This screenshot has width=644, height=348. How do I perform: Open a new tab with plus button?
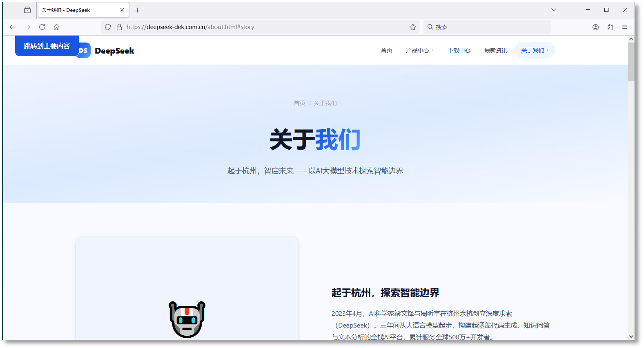(x=138, y=10)
